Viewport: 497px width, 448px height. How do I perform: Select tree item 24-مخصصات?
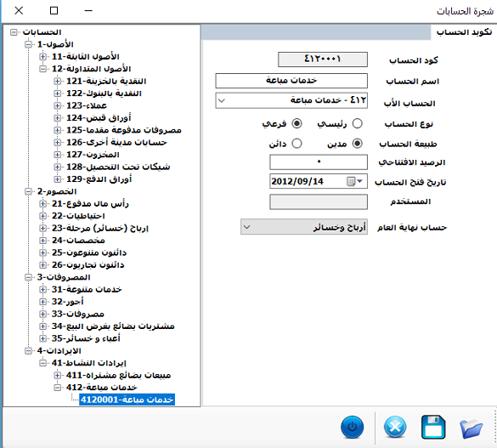point(78,241)
